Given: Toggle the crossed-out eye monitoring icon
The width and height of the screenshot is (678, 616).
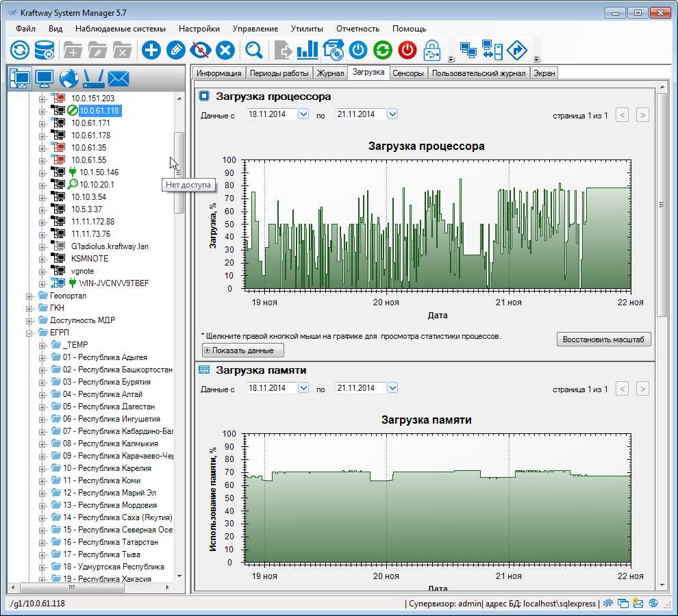Looking at the screenshot, I should pos(201,50).
